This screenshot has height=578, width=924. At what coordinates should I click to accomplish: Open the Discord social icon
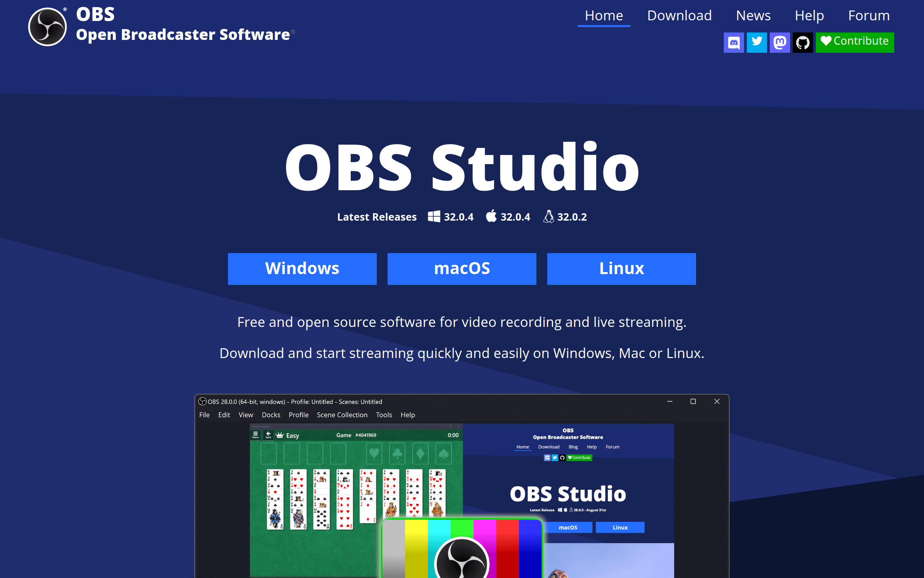point(733,42)
